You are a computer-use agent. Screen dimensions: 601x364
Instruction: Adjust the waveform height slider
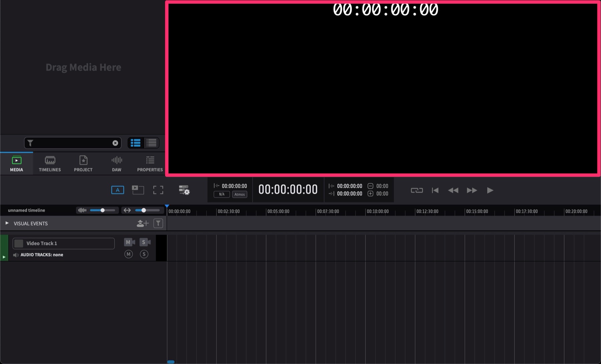point(103,210)
